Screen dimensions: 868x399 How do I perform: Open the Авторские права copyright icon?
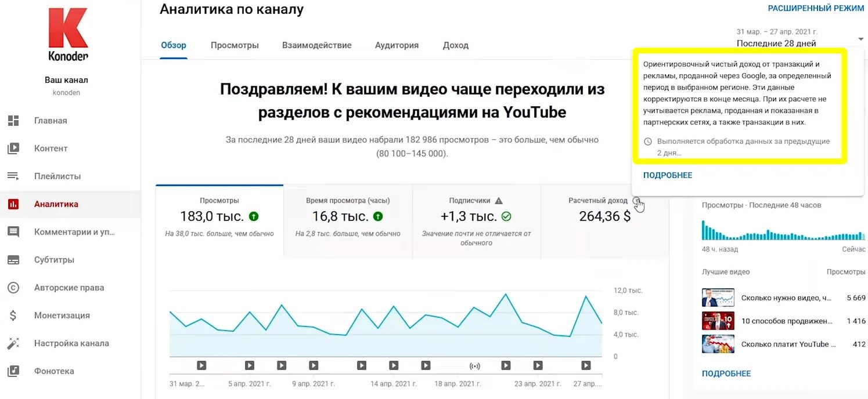pyautogui.click(x=13, y=288)
